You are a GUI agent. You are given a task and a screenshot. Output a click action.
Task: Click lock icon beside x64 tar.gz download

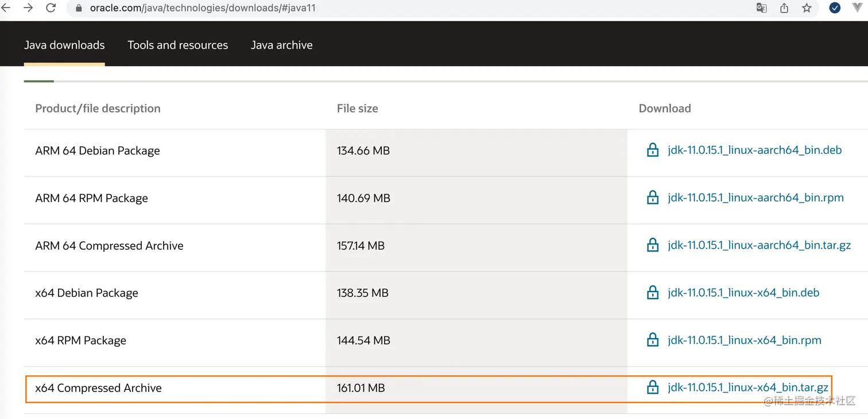click(x=653, y=388)
